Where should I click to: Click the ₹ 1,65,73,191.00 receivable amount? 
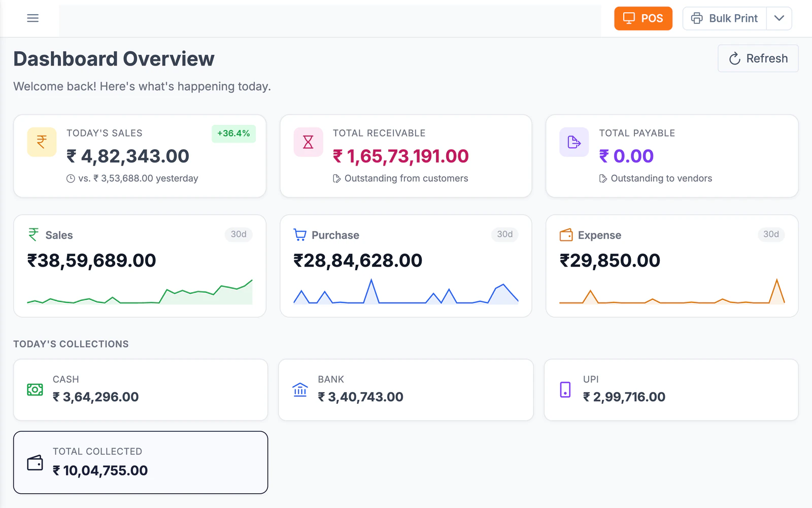pos(401,156)
